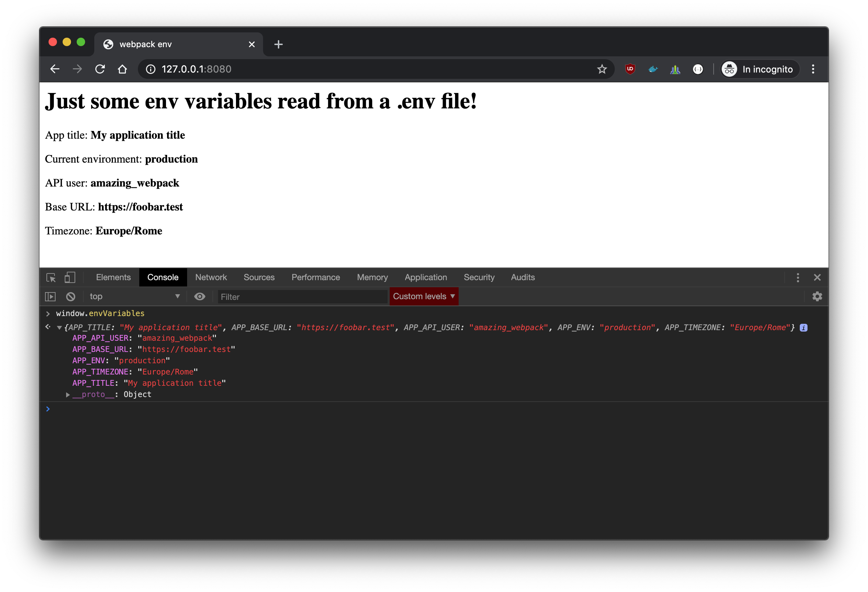The height and width of the screenshot is (592, 868).
Task: Open a new browser tab
Action: click(278, 44)
